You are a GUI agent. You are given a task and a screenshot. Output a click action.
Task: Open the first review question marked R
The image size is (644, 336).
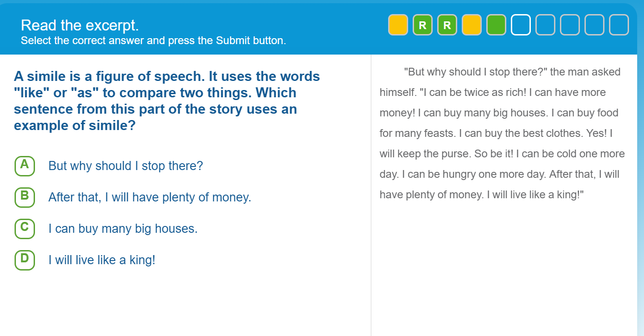(x=422, y=25)
